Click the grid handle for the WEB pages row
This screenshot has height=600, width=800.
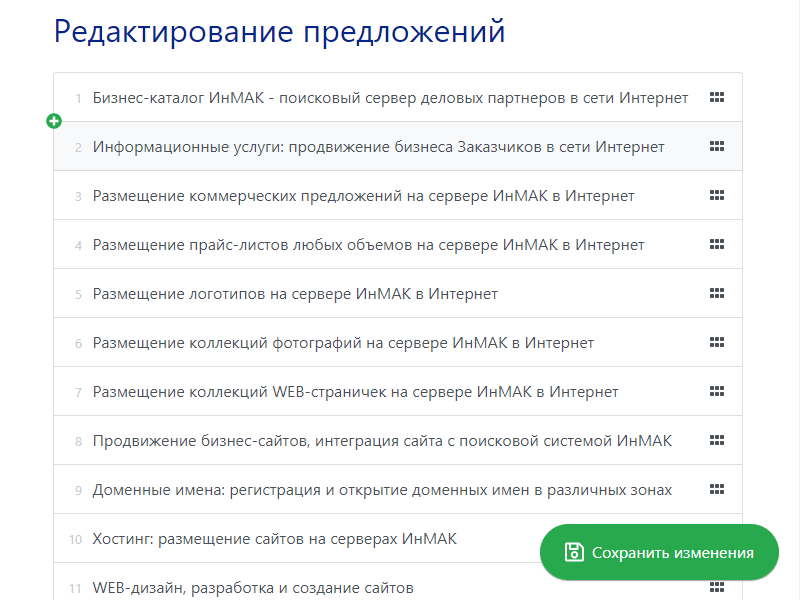[x=716, y=392]
